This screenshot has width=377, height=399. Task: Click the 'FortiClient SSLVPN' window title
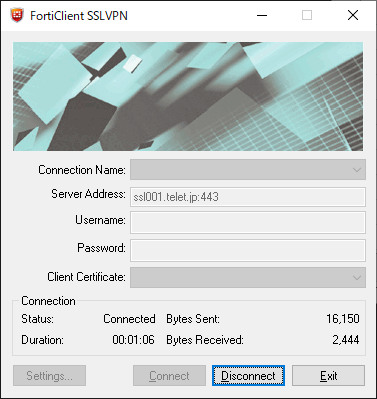[79, 16]
